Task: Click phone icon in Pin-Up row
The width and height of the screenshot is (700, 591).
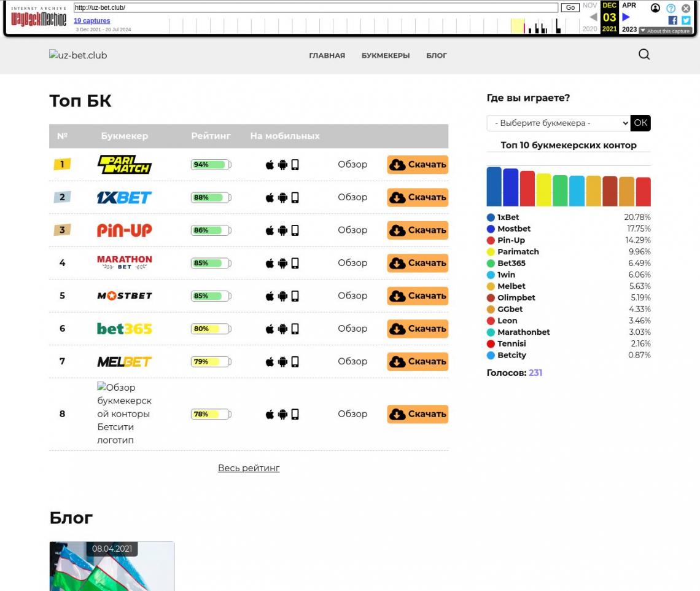Action: click(295, 230)
